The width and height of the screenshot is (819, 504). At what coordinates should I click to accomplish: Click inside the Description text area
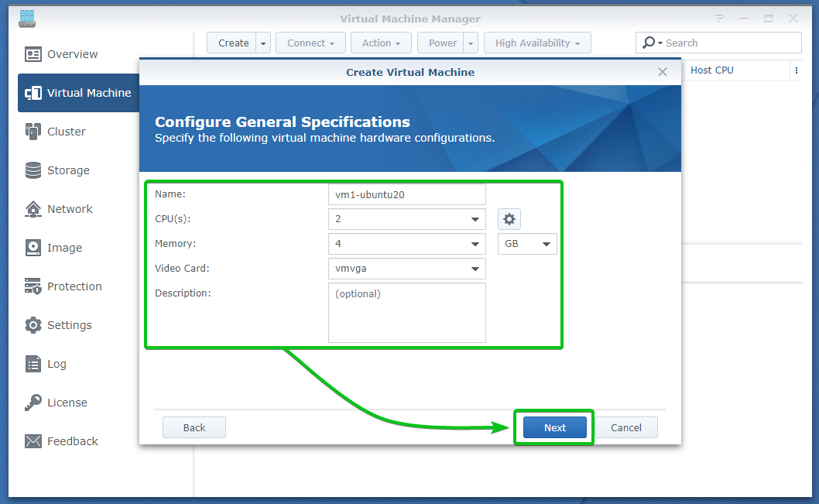pyautogui.click(x=406, y=313)
